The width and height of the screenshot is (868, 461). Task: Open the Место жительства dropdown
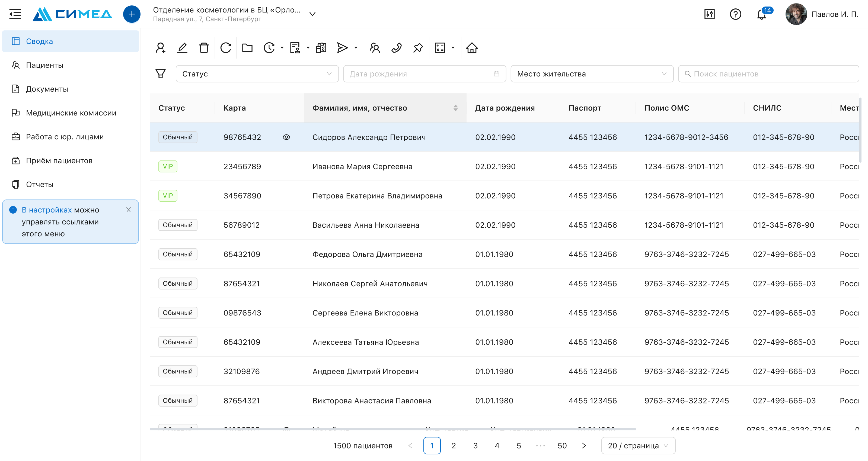point(592,74)
